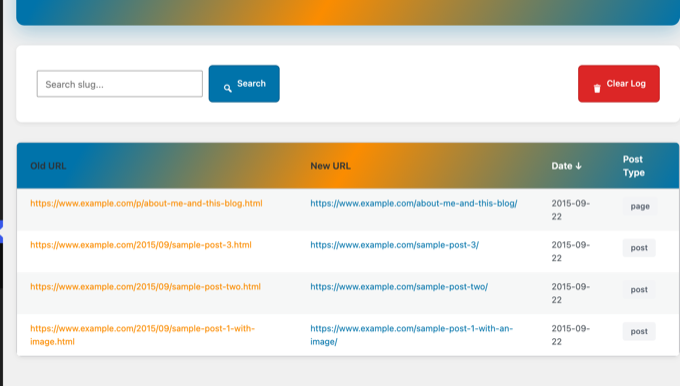Open new URL about-me-and-this-blog/
Viewport: 680px width, 386px height.
tap(414, 203)
